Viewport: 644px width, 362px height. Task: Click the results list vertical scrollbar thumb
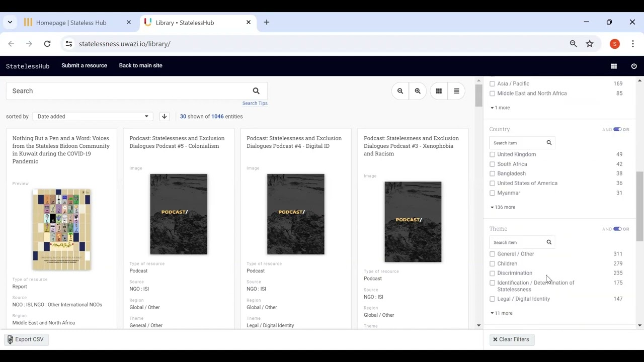pyautogui.click(x=478, y=95)
